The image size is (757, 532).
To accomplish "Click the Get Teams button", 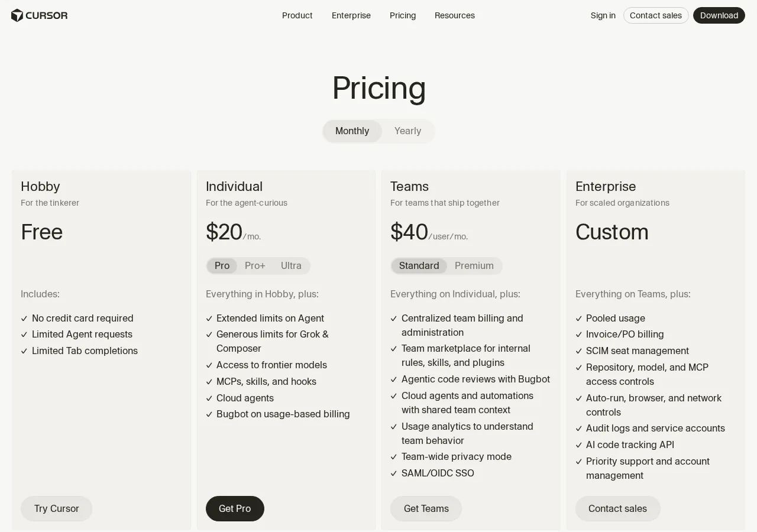I will (426, 509).
